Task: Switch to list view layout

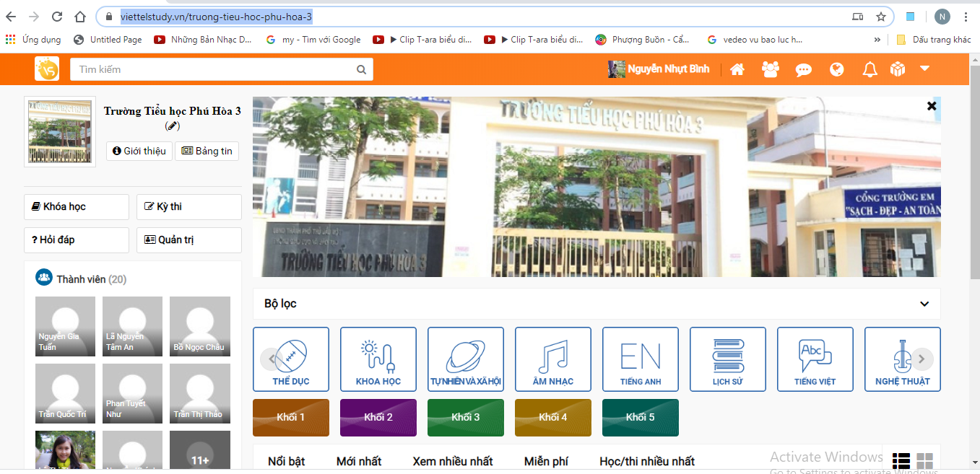Action: [x=901, y=461]
